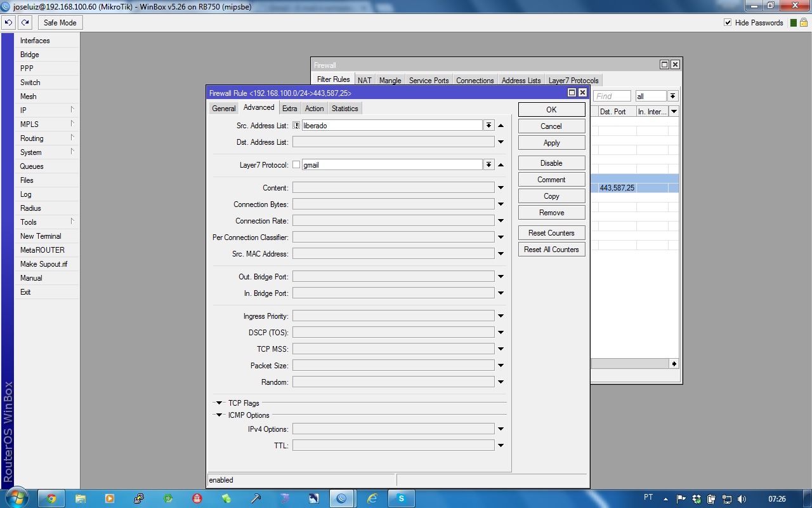Image resolution: width=812 pixels, height=508 pixels.
Task: Open Internet Explorer from the taskbar
Action: tap(372, 498)
